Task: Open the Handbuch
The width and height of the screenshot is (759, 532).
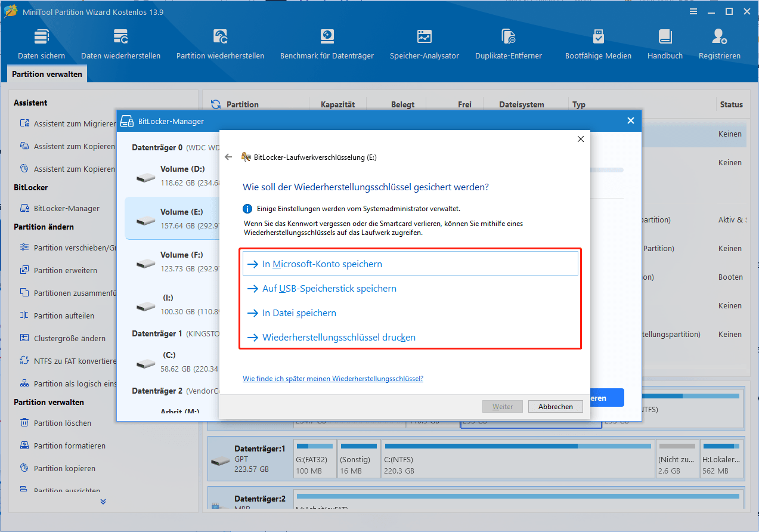Action: 665,44
